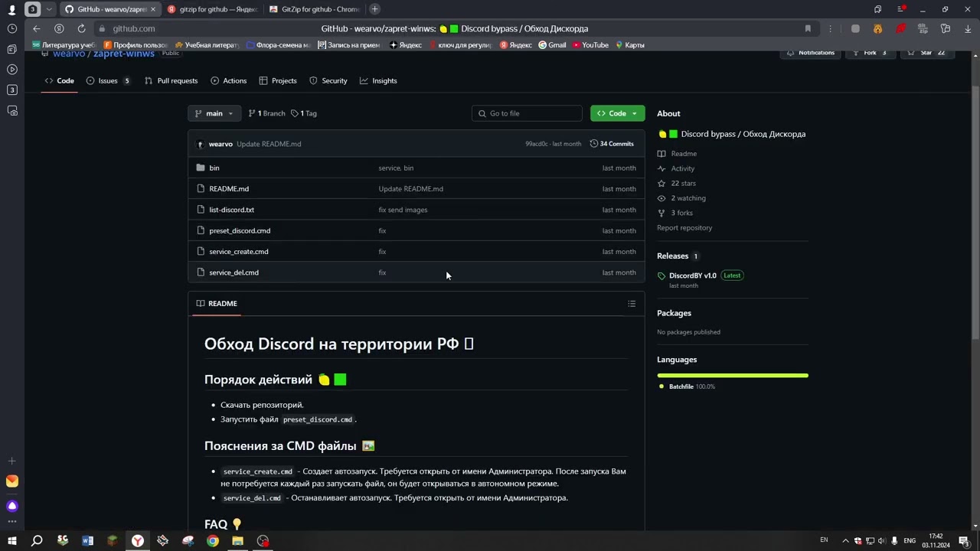This screenshot has height=551, width=980.
Task: Reload the GitHub page
Action: click(81, 29)
